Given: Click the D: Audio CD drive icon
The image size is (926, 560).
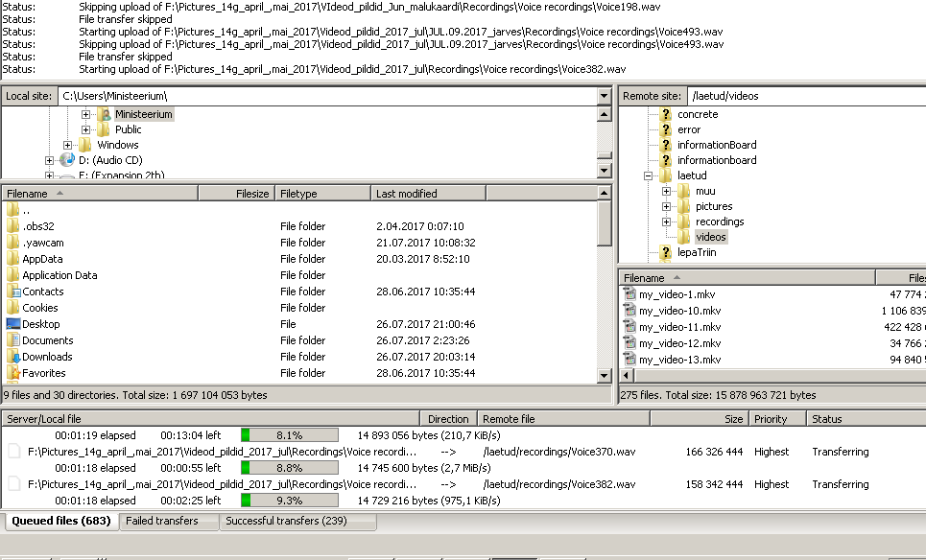Looking at the screenshot, I should [67, 160].
